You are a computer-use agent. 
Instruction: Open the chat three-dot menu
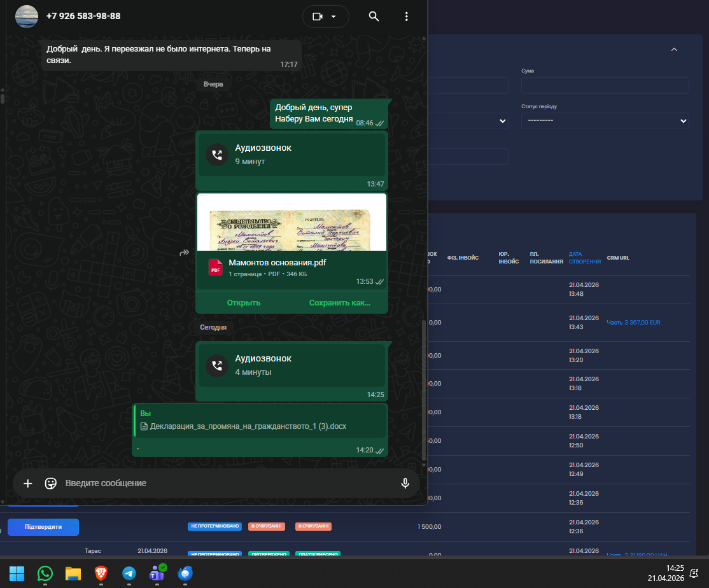(x=407, y=17)
